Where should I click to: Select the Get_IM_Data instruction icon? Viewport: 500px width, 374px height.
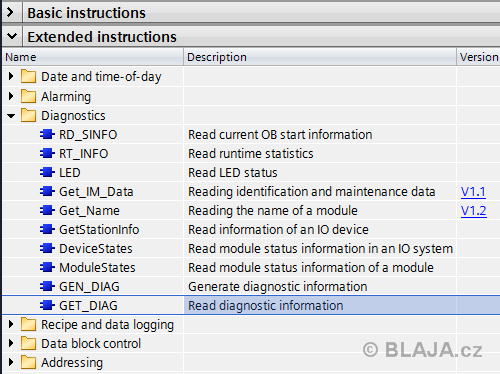coord(47,191)
